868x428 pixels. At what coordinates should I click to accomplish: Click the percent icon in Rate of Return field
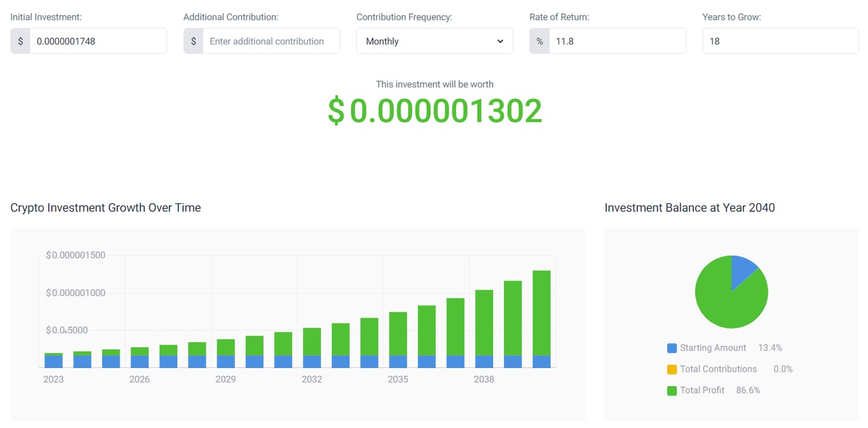[x=539, y=41]
